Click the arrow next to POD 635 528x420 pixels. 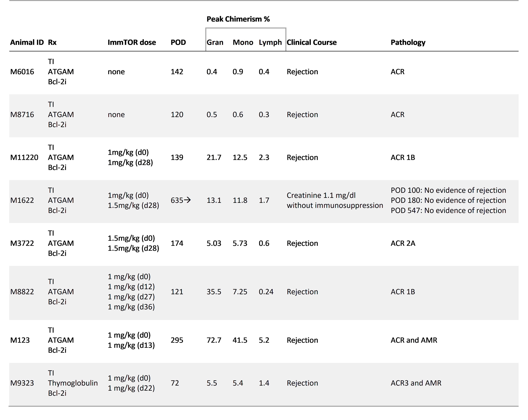[187, 200]
